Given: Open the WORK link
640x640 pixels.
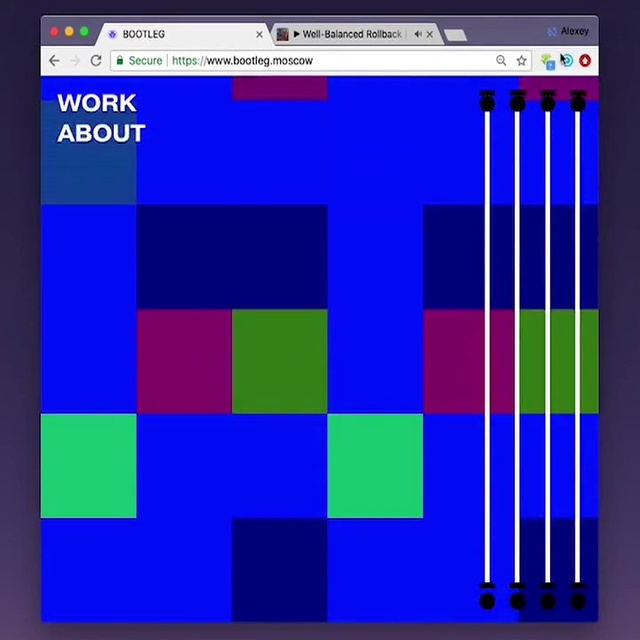Looking at the screenshot, I should tap(96, 103).
